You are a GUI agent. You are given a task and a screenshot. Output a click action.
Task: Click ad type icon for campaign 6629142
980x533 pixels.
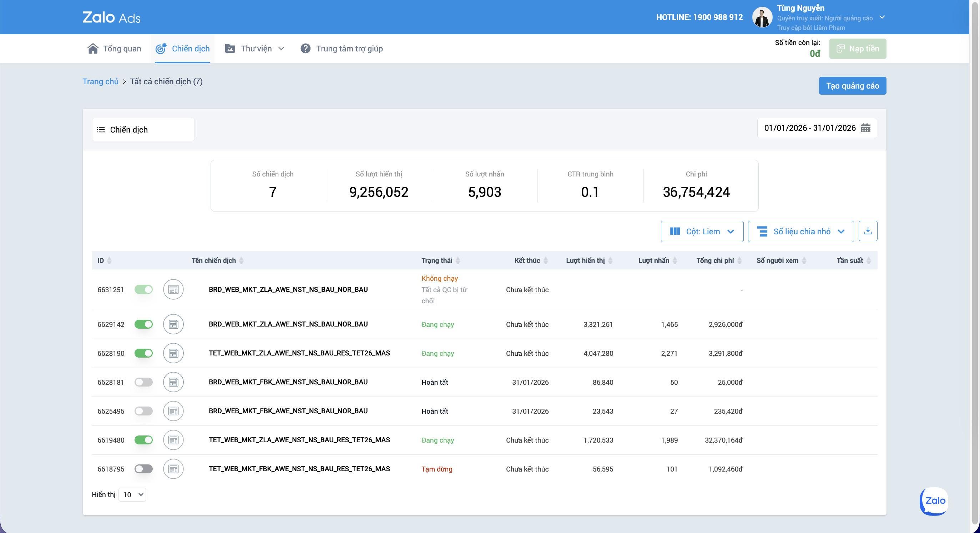[173, 324]
